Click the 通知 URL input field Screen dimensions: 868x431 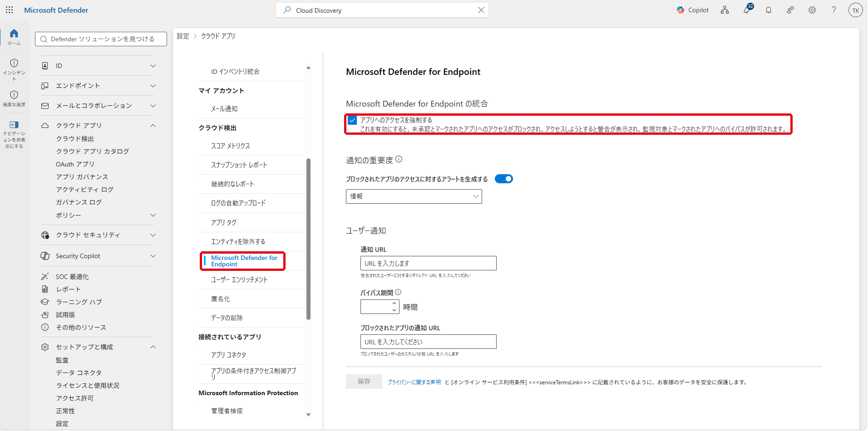click(428, 263)
